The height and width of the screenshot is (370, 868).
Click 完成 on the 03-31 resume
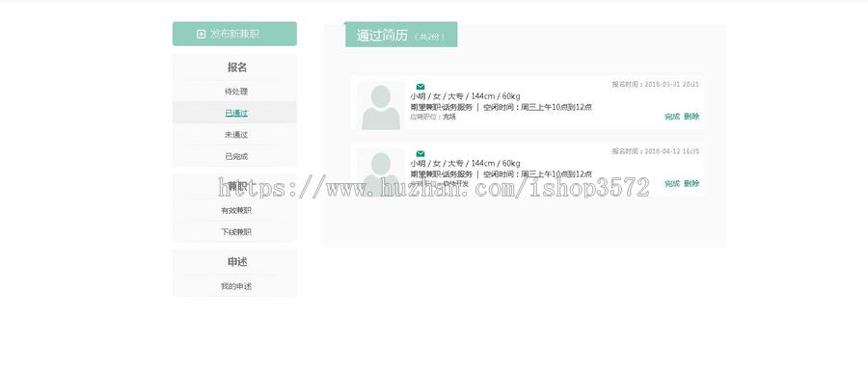[672, 117]
